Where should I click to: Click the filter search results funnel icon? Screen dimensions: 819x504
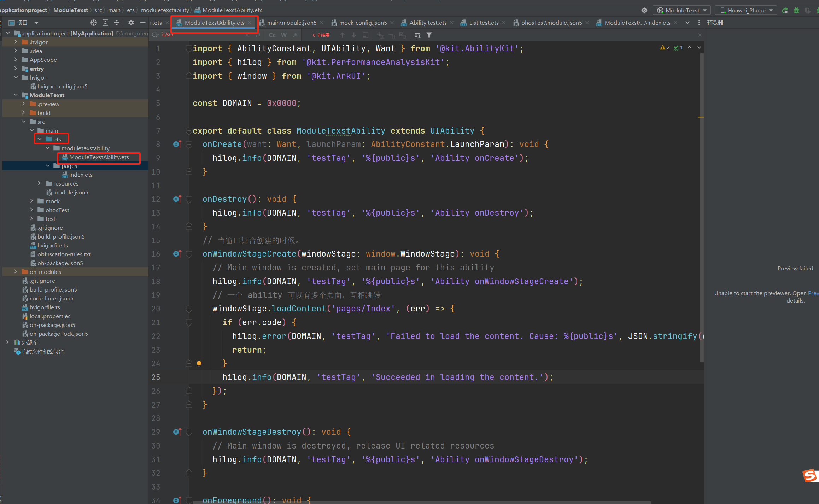pos(429,35)
